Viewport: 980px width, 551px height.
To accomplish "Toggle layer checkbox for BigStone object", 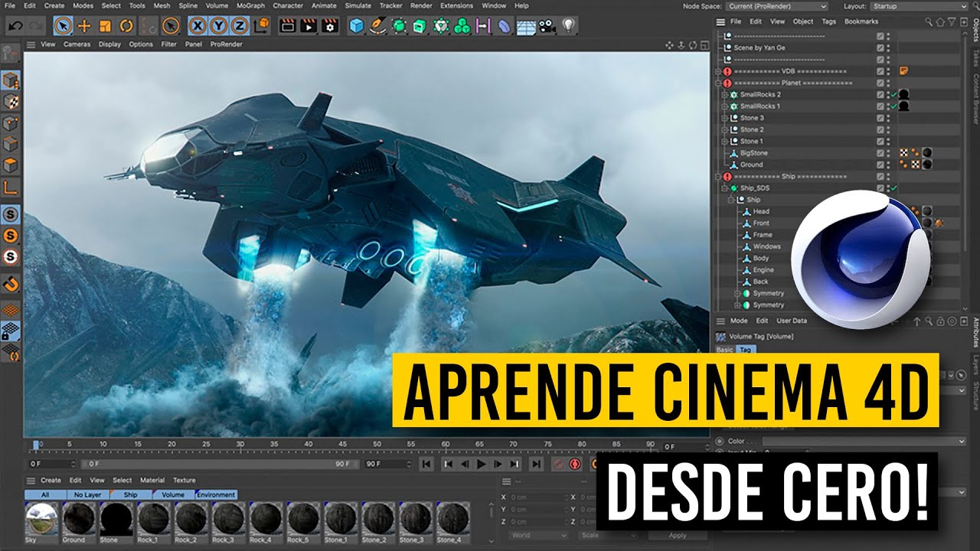I will pyautogui.click(x=880, y=153).
